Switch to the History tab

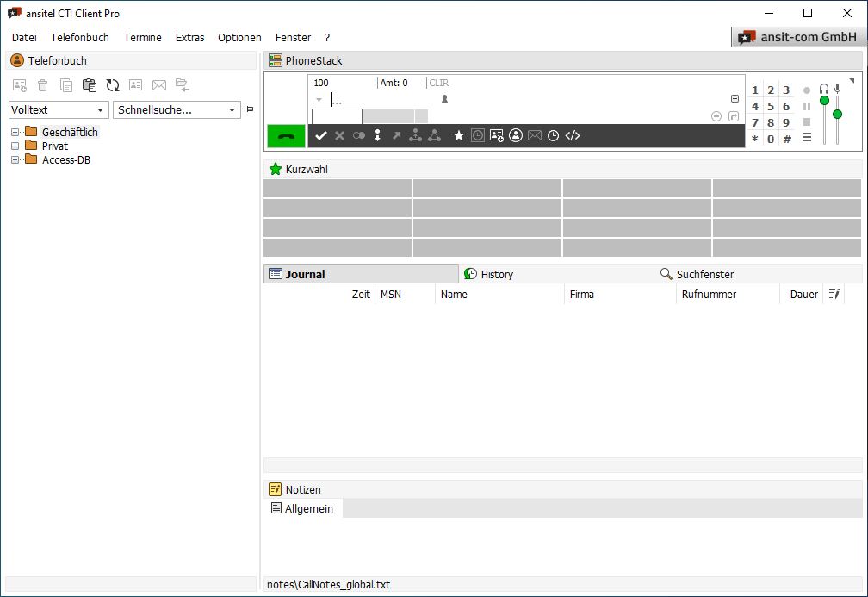[x=496, y=274]
